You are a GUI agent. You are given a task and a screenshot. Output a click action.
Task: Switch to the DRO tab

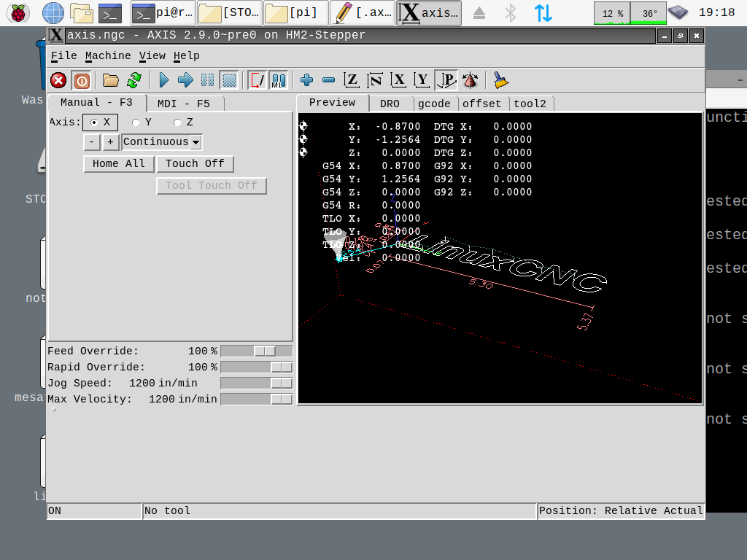(390, 104)
